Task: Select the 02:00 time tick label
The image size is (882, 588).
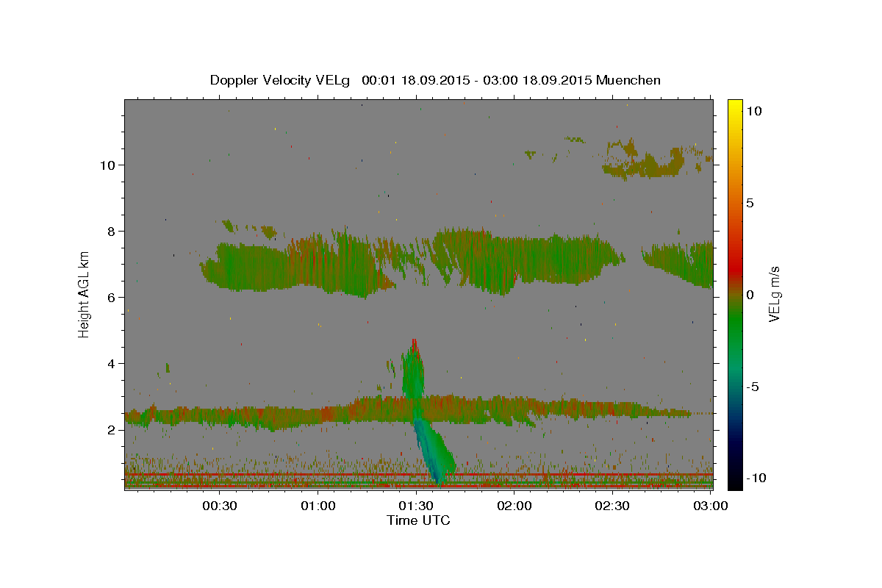Action: click(514, 506)
